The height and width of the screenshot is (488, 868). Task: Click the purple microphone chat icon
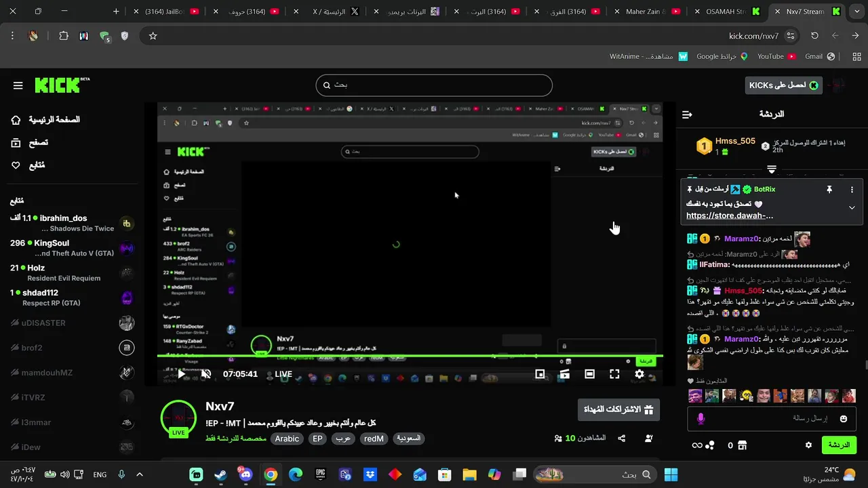pos(701,419)
